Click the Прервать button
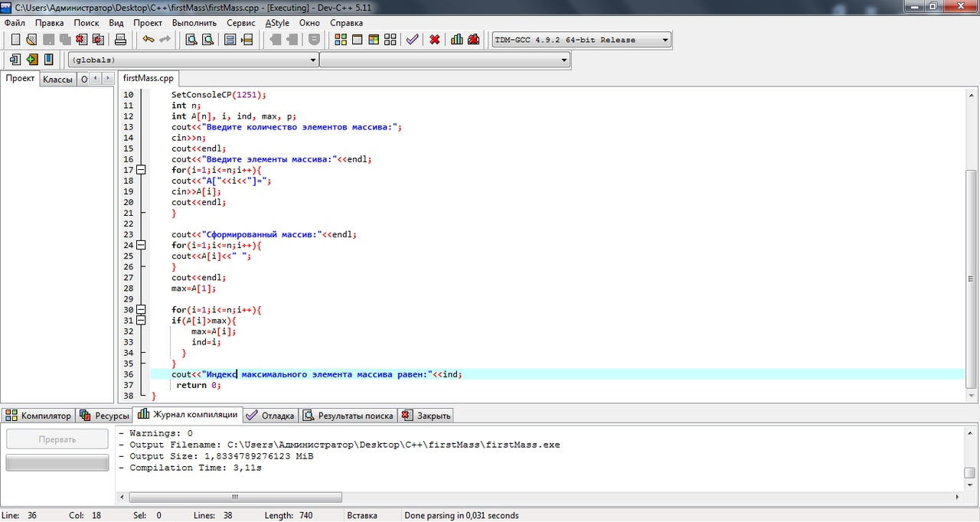Screen dimensions: 980x522 [x=57, y=439]
